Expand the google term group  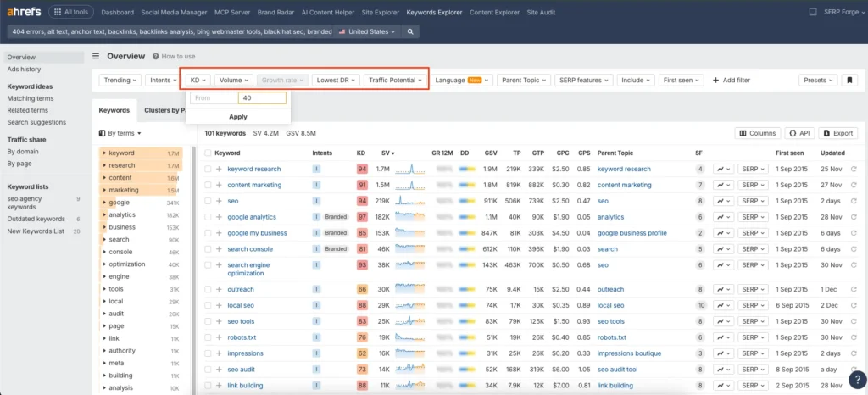coord(104,203)
